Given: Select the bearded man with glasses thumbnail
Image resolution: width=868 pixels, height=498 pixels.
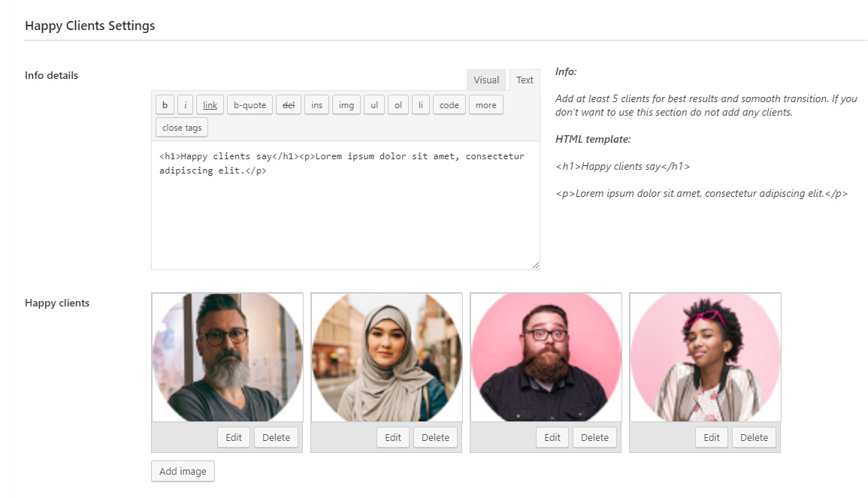Looking at the screenshot, I should (228, 358).
